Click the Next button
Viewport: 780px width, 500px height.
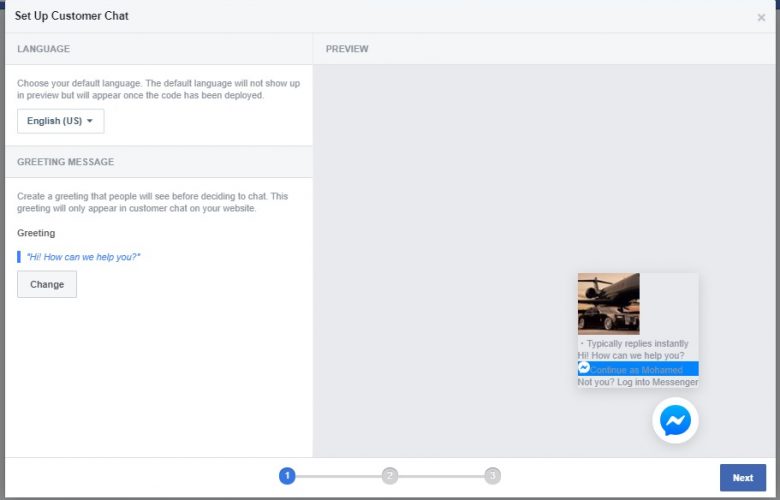pyautogui.click(x=742, y=478)
